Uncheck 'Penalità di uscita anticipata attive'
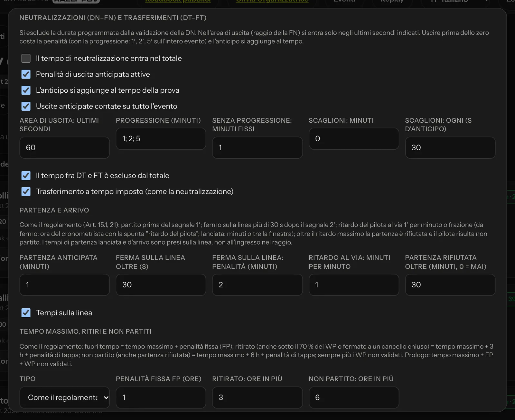 point(26,74)
